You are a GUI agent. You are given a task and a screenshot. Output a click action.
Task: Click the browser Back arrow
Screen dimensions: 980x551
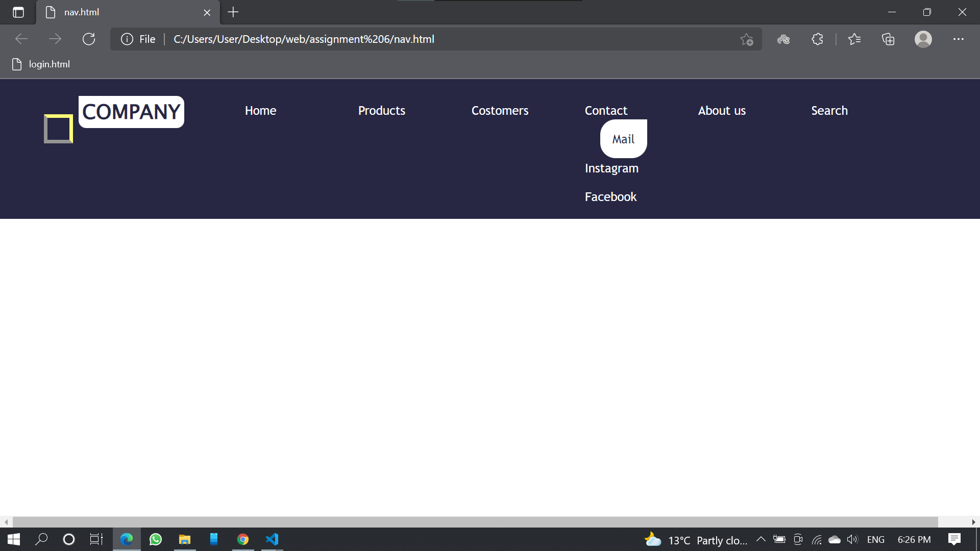point(21,39)
